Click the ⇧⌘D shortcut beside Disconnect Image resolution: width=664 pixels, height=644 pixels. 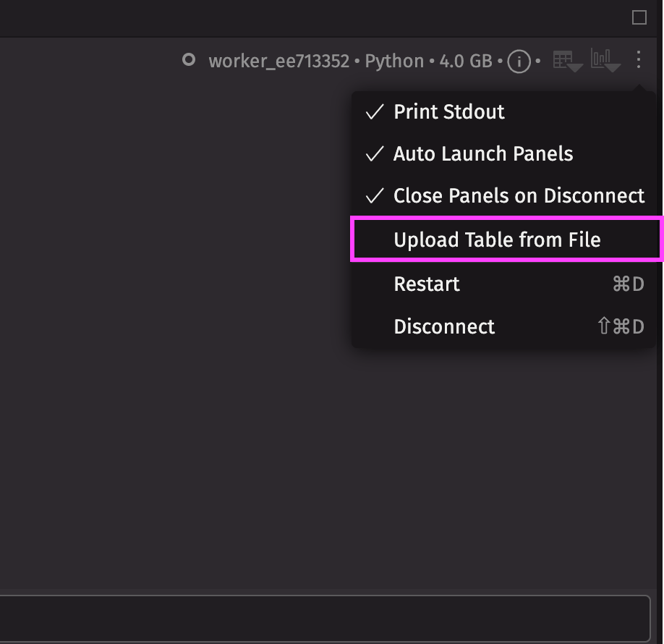pos(620,326)
